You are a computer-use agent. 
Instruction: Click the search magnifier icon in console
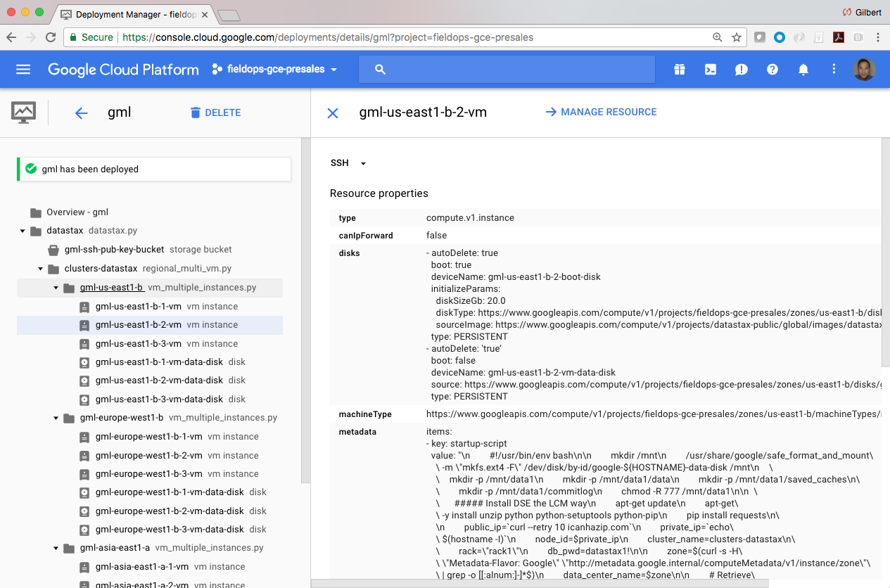point(381,69)
